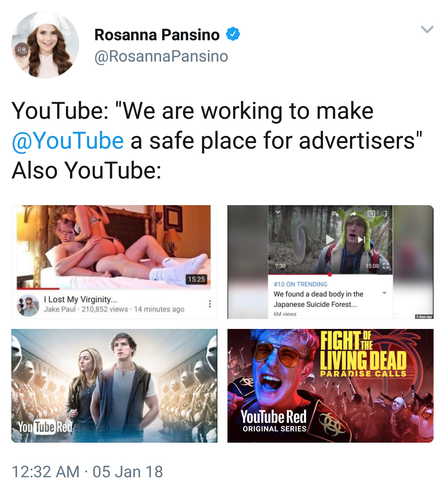Screen dimensions: 448x492
Task: Click the tweet timestamp 12:32 AM
Action: pos(45,472)
